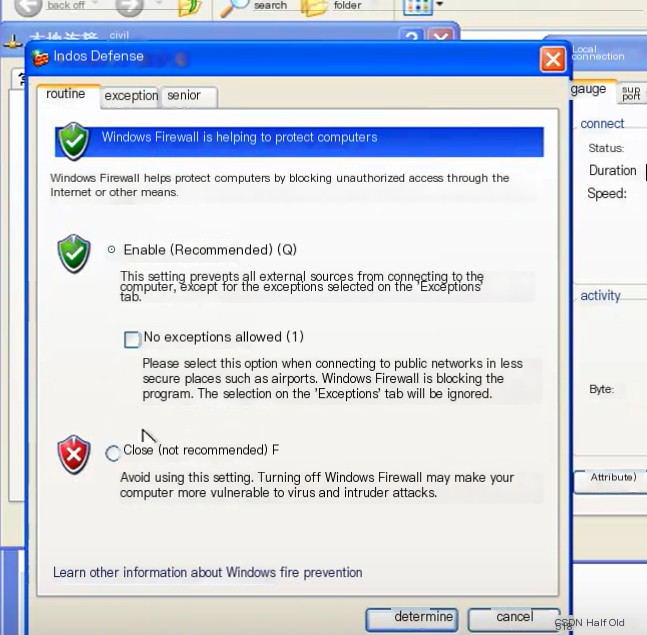
Task: Click the firewall icon in the title bar
Action: [x=40, y=58]
